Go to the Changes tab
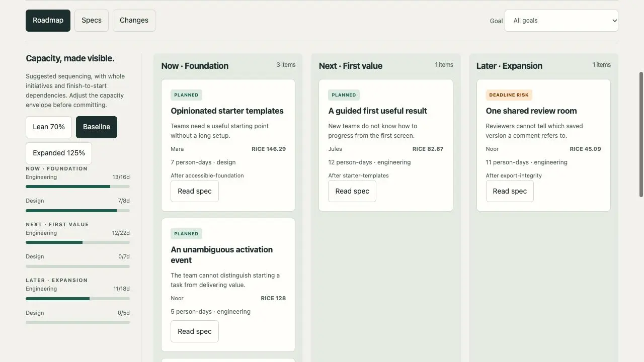This screenshot has width=644, height=362. point(134,21)
